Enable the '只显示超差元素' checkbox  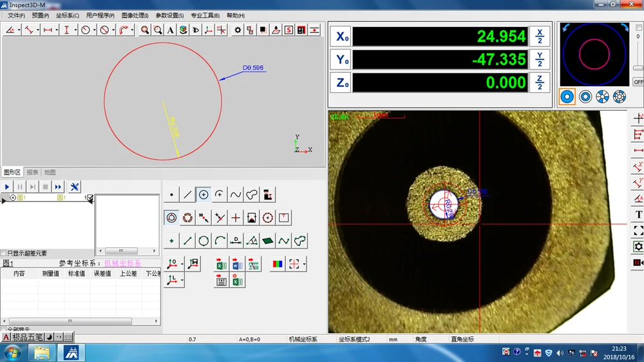(4, 253)
